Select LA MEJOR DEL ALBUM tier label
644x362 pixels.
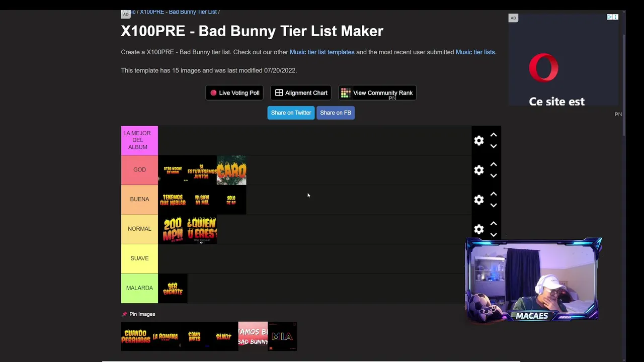pyautogui.click(x=139, y=140)
